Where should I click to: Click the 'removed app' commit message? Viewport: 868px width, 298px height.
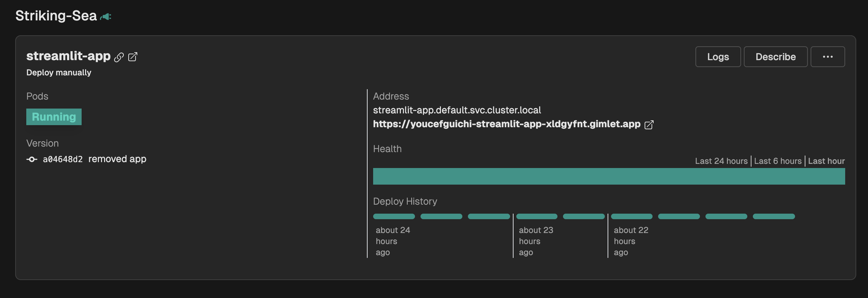point(117,159)
